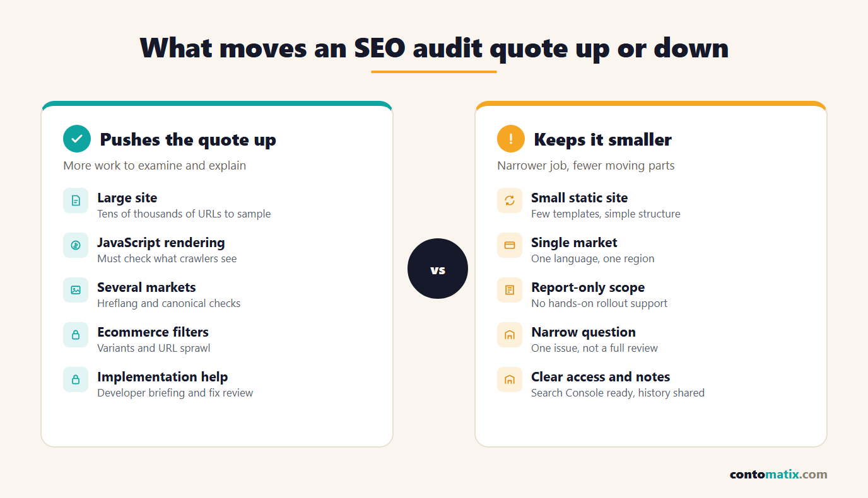Click the text Narrower job, fewer moving parts

586,166
